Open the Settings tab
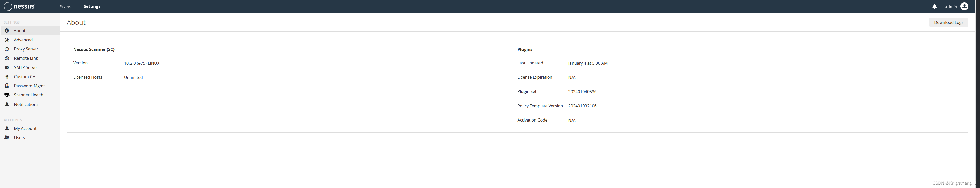Image resolution: width=980 pixels, height=188 pixels. click(92, 6)
